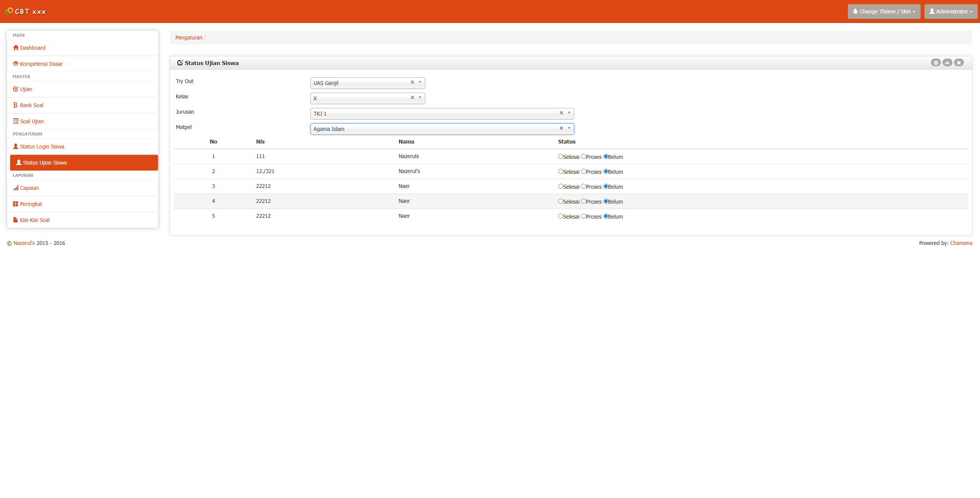The image size is (980, 498).
Task: Select the Capaian bar chart icon
Action: click(x=16, y=188)
